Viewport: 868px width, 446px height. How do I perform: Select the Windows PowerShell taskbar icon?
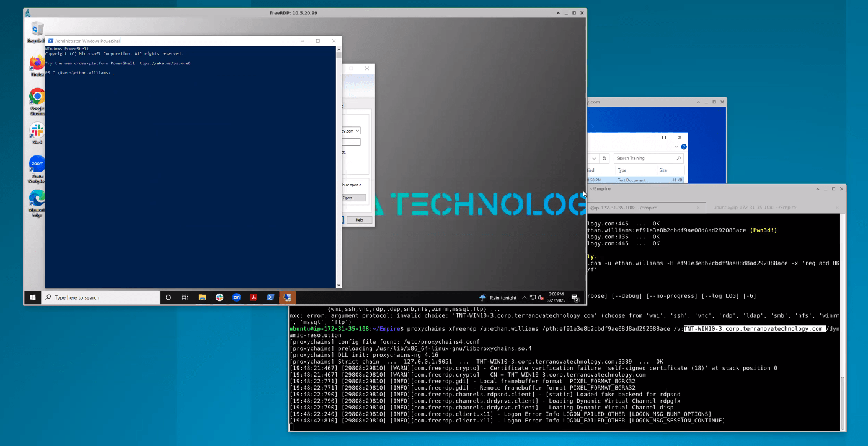(270, 297)
